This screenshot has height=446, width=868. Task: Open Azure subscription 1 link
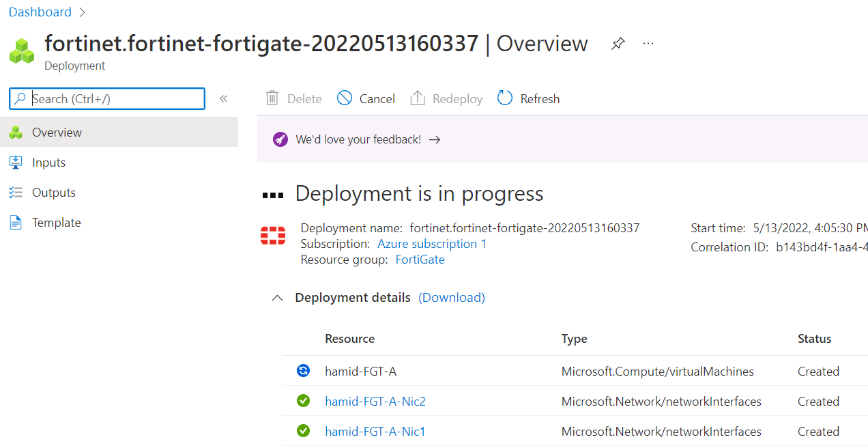432,244
